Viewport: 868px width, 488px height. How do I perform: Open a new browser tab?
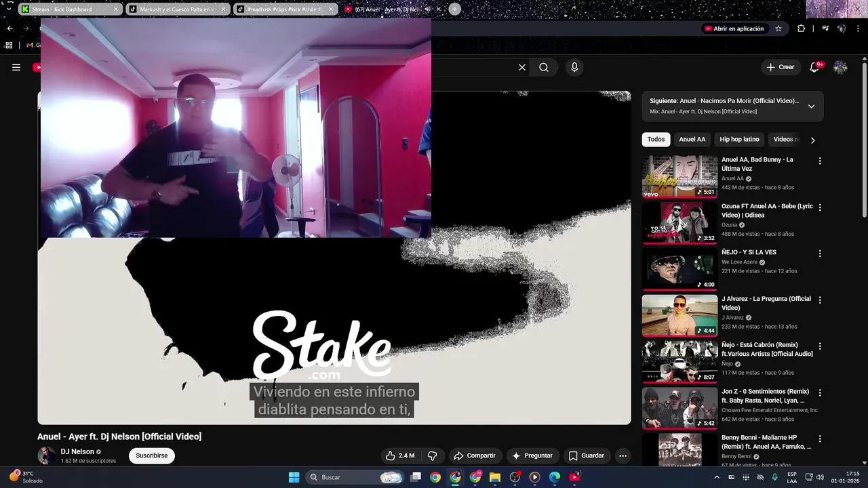pos(454,9)
